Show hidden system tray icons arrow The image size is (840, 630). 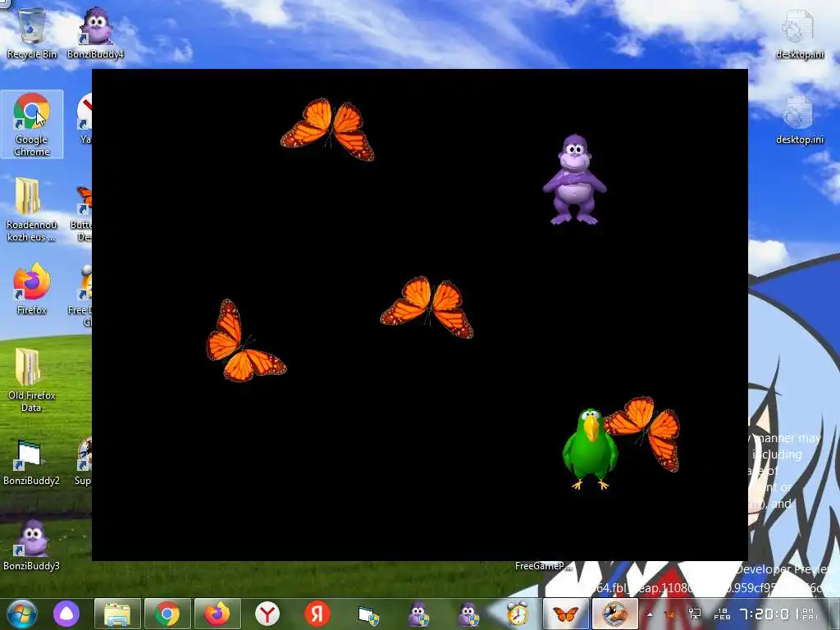tap(650, 614)
